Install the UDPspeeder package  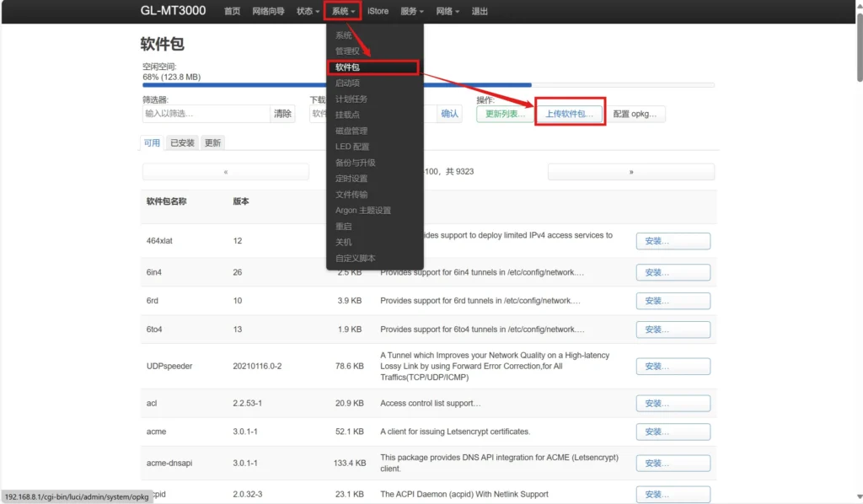[x=673, y=367]
